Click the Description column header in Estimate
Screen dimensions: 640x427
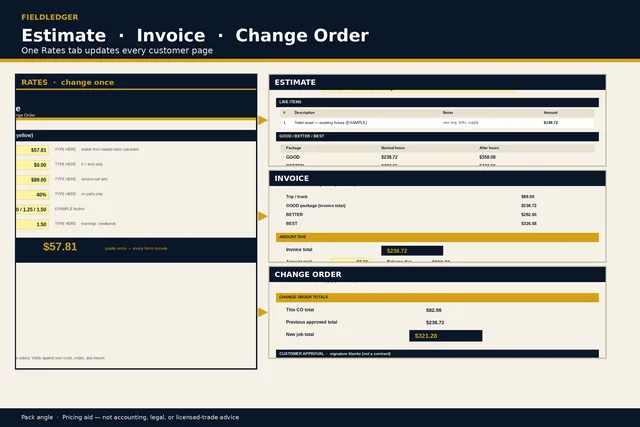click(304, 113)
